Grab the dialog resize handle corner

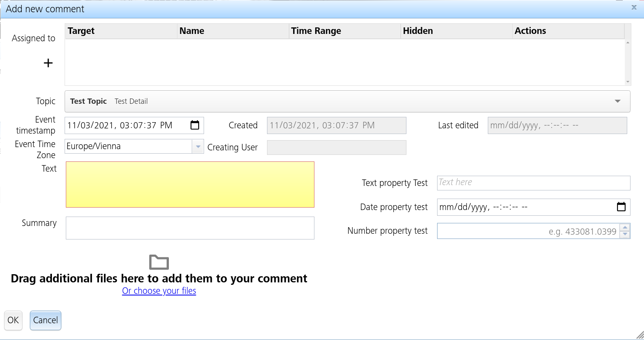click(x=640, y=336)
